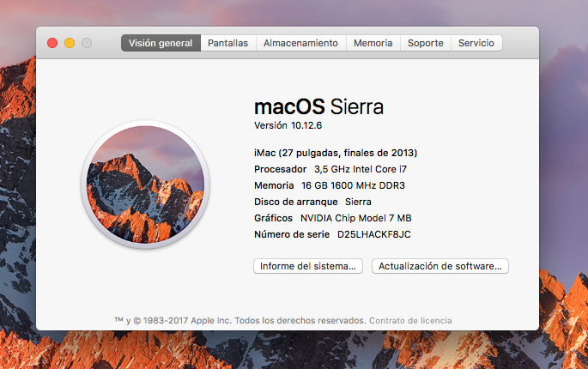588x369 pixels.
Task: Select the serial number D25LHACKF8JC
Action: click(374, 234)
